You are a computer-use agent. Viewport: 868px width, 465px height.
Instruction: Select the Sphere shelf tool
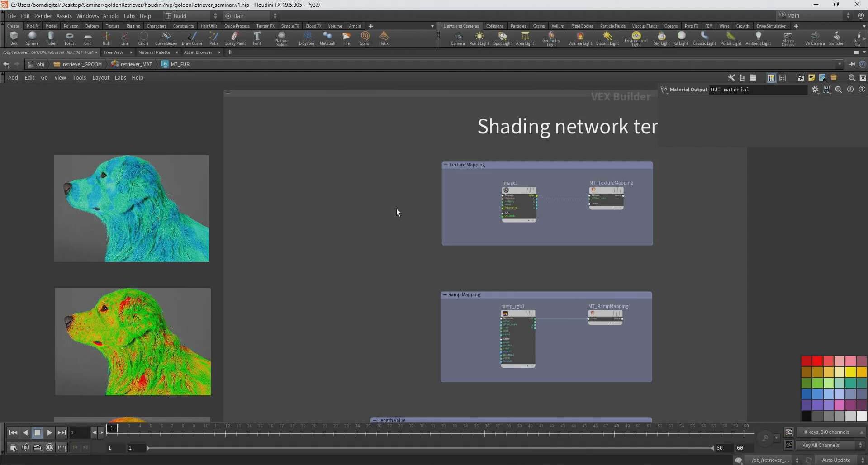32,38
